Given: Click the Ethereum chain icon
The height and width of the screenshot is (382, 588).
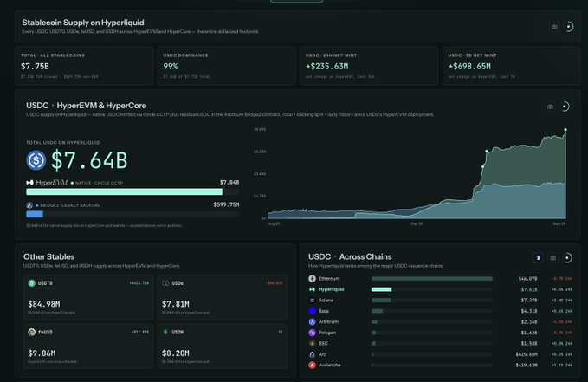Looking at the screenshot, I should point(312,278).
